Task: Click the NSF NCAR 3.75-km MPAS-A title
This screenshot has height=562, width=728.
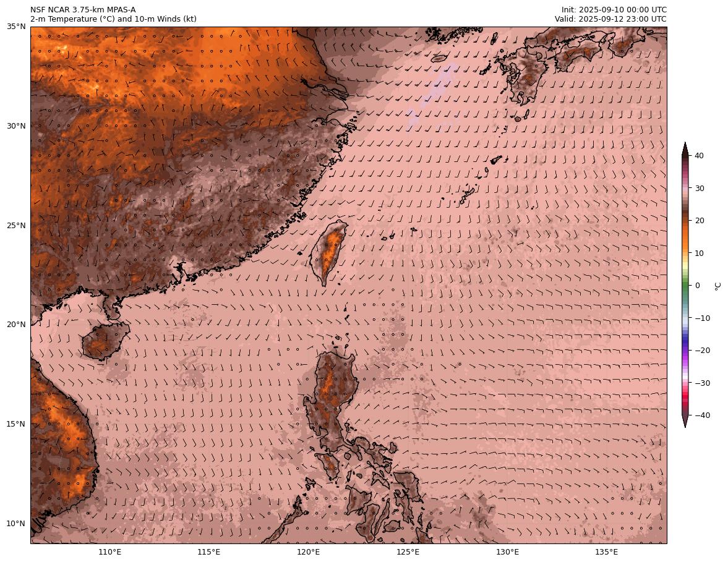Action: click(x=83, y=10)
